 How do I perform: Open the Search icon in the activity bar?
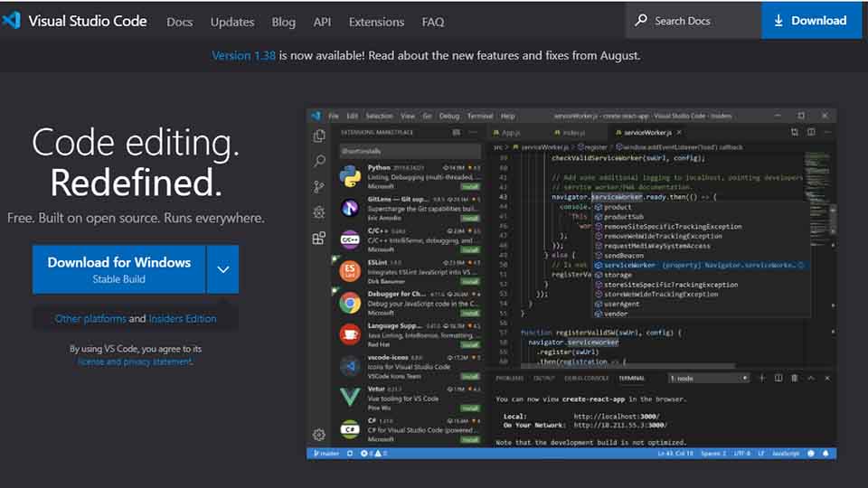pyautogui.click(x=319, y=161)
